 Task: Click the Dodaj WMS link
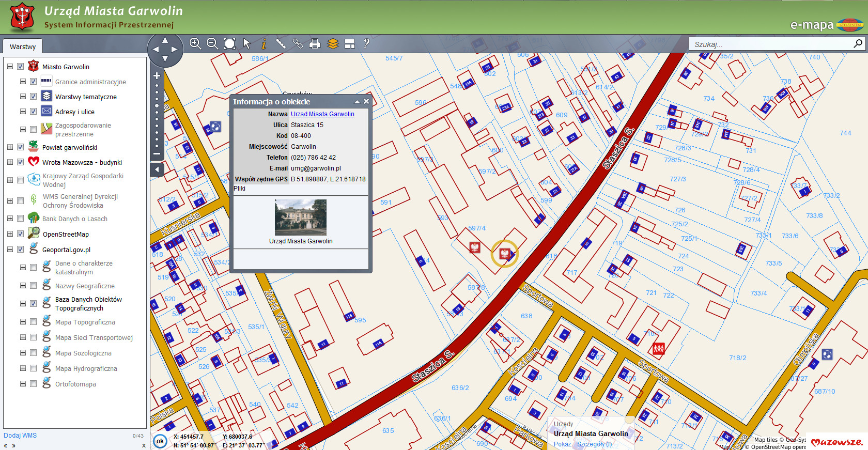(x=20, y=436)
